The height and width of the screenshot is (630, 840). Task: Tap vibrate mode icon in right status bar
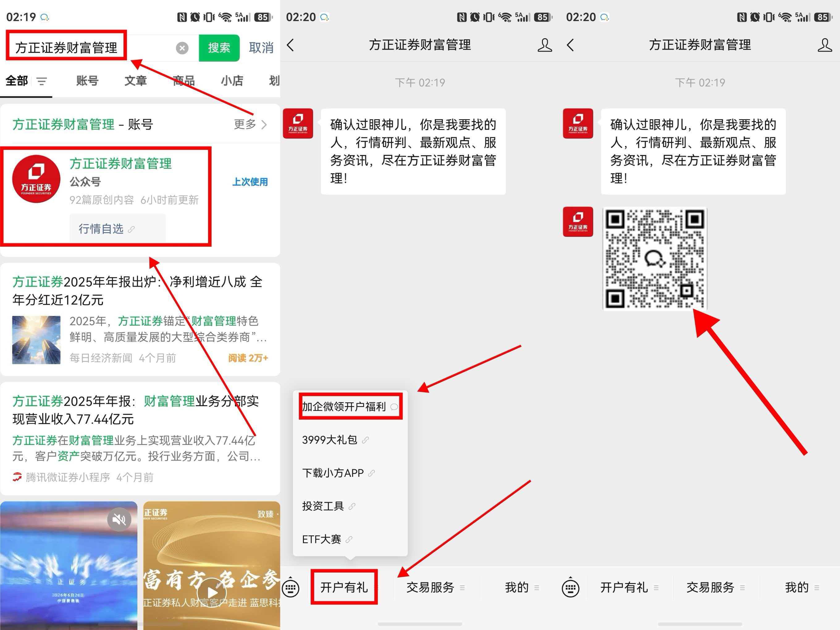pyautogui.click(x=769, y=17)
